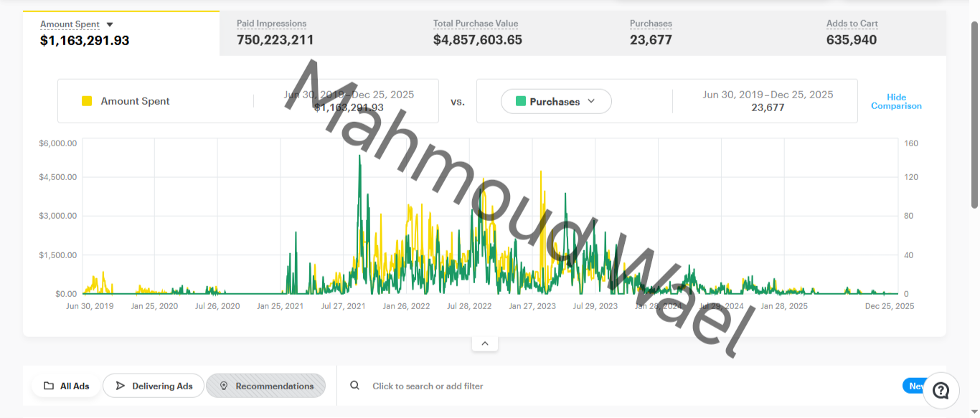The image size is (980, 418).
Task: Click the Amount Spent date range text
Action: 349,95
